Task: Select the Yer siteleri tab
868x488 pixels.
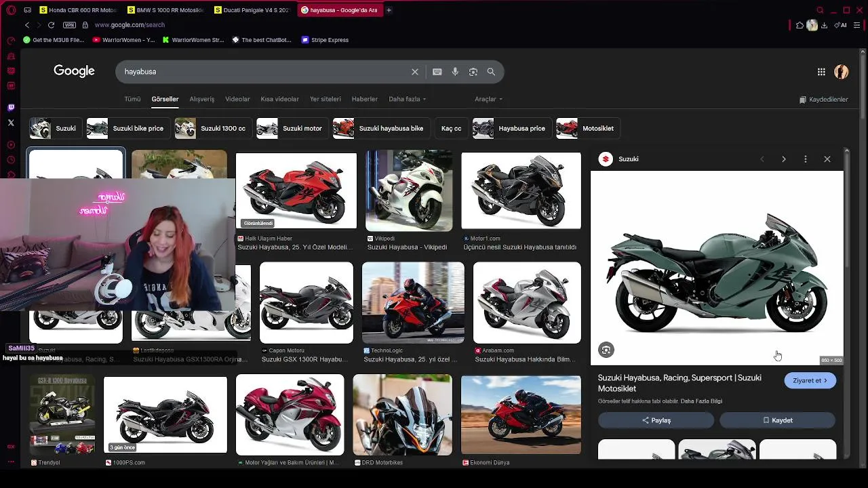Action: coord(325,99)
